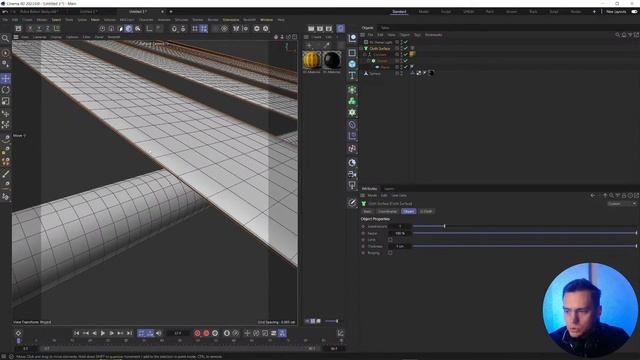The width and height of the screenshot is (640, 360).
Task: Open the Custom dropdown in Attributes
Action: [622, 204]
